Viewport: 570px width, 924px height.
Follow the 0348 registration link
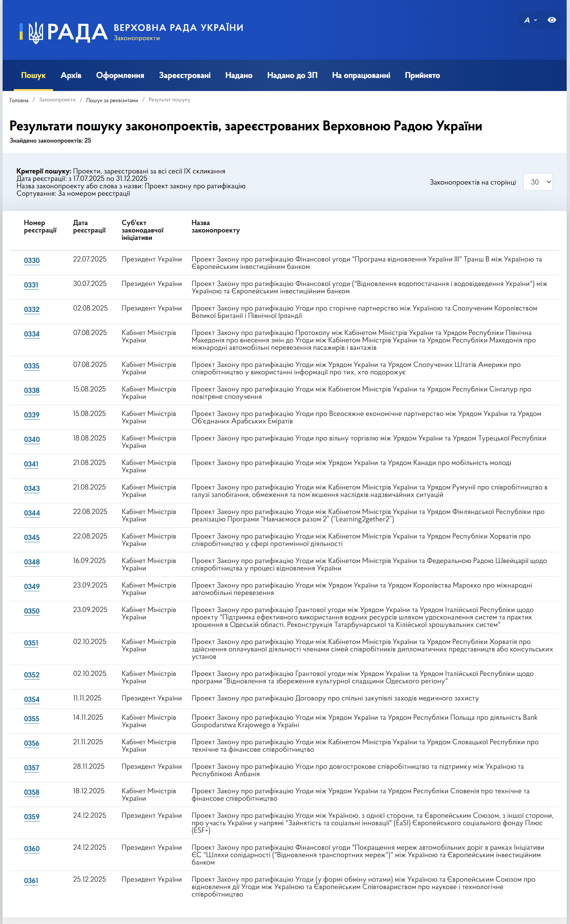32,562
